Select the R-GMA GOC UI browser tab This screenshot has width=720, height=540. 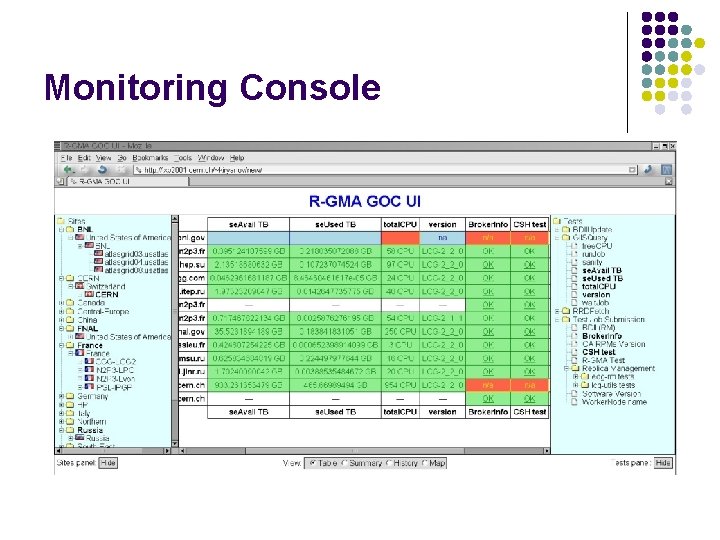(x=127, y=181)
